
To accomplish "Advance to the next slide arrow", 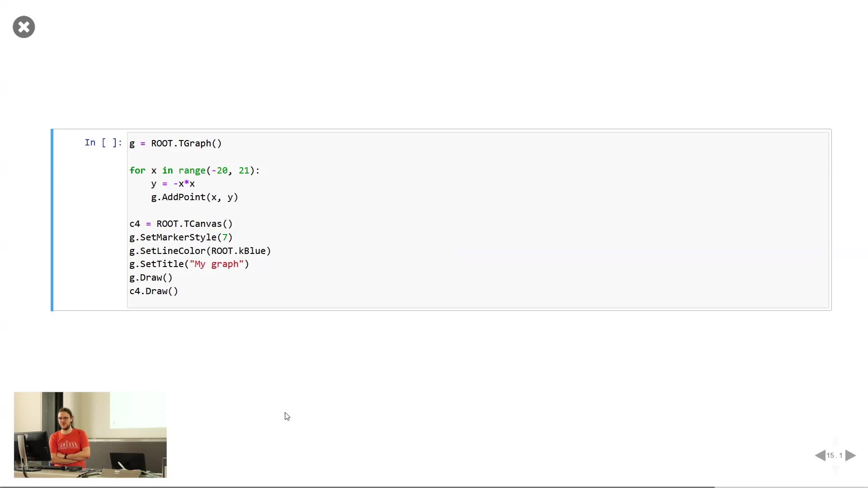I will point(850,455).
